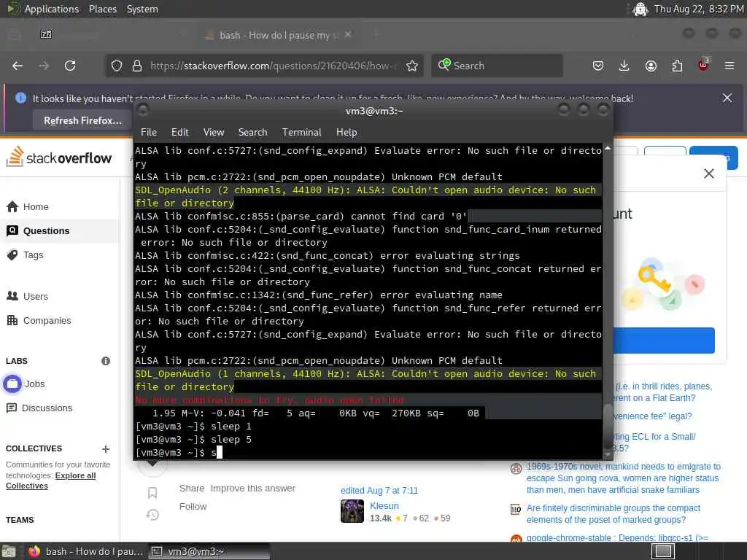Click the Firefox address bar URL
This screenshot has height=560, width=747.
click(274, 66)
